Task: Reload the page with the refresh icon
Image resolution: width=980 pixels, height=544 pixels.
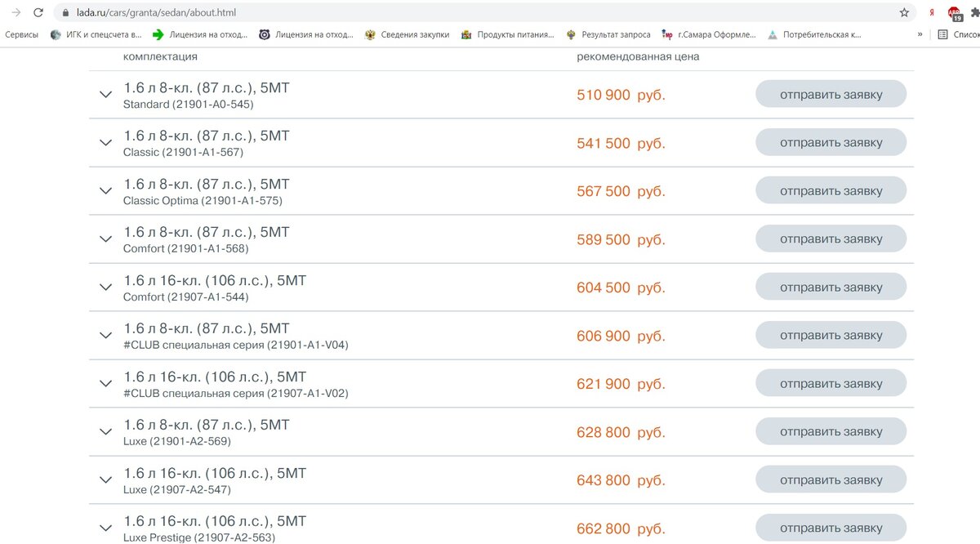Action: [38, 12]
